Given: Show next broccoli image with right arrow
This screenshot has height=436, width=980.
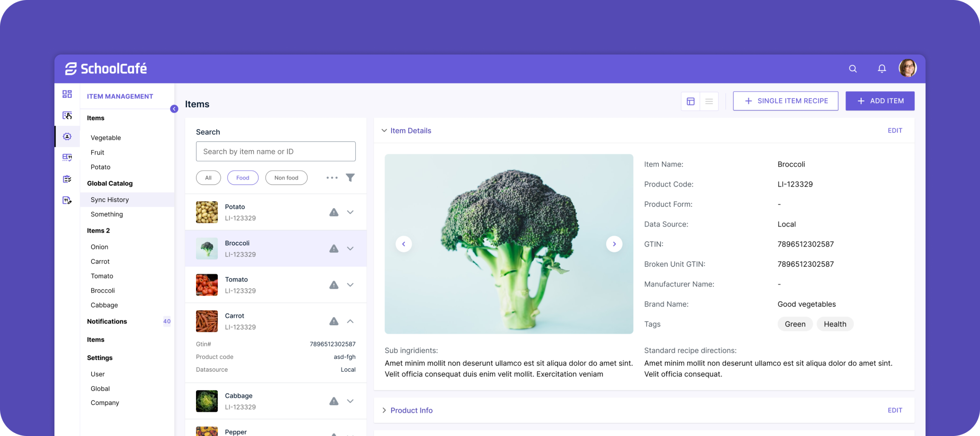Looking at the screenshot, I should click(614, 244).
